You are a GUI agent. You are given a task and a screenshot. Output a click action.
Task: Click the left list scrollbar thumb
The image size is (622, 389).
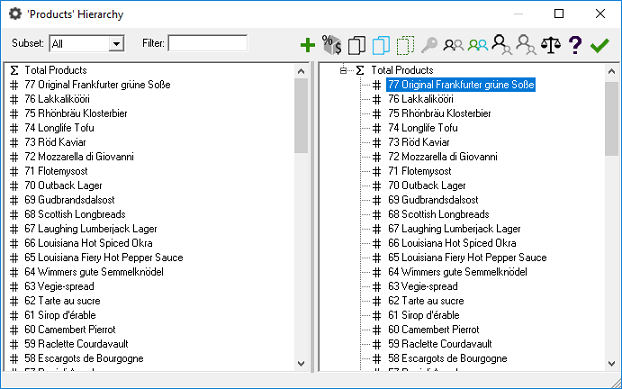301,115
